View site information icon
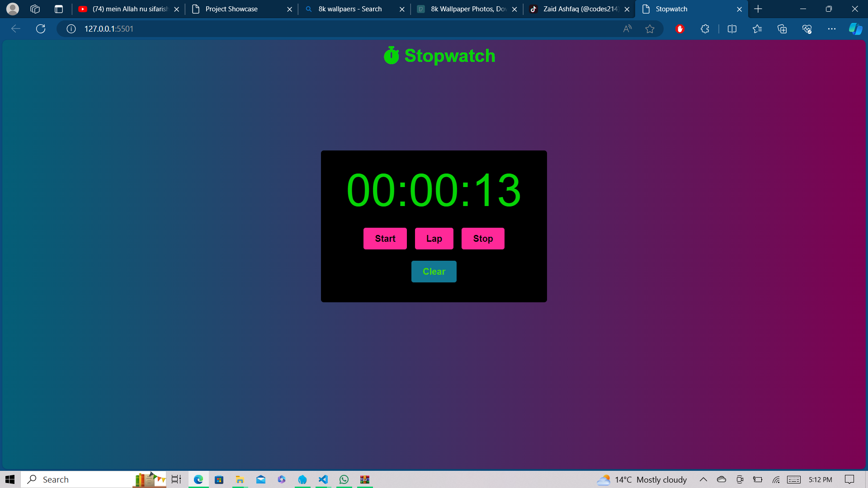868x488 pixels. tap(71, 29)
